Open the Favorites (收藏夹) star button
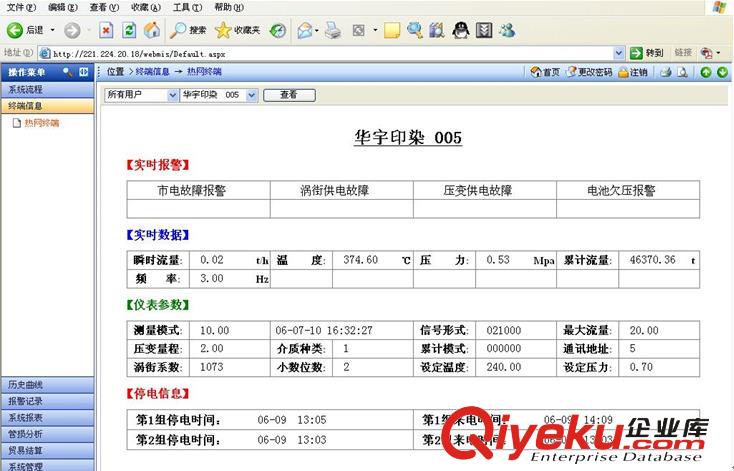The image size is (734, 471). pos(237,30)
